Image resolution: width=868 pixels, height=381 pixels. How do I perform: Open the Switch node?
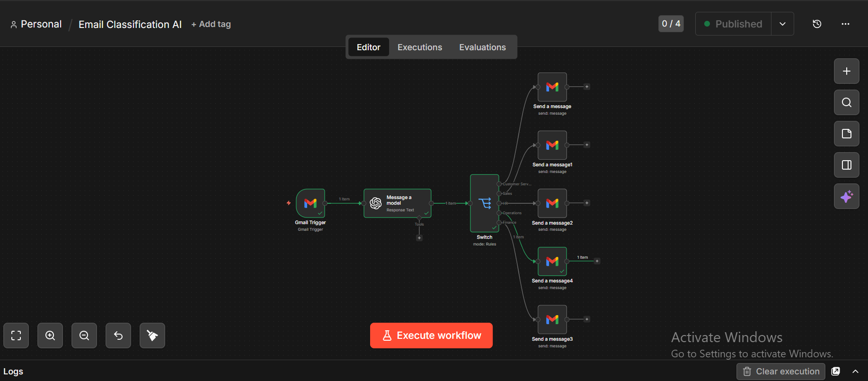[485, 203]
